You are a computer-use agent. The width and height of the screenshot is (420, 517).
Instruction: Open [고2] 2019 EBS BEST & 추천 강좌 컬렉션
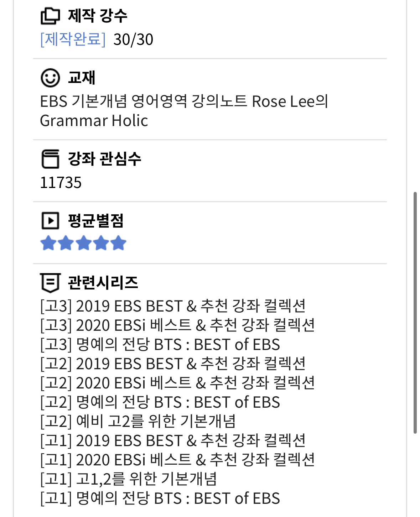coord(173,364)
